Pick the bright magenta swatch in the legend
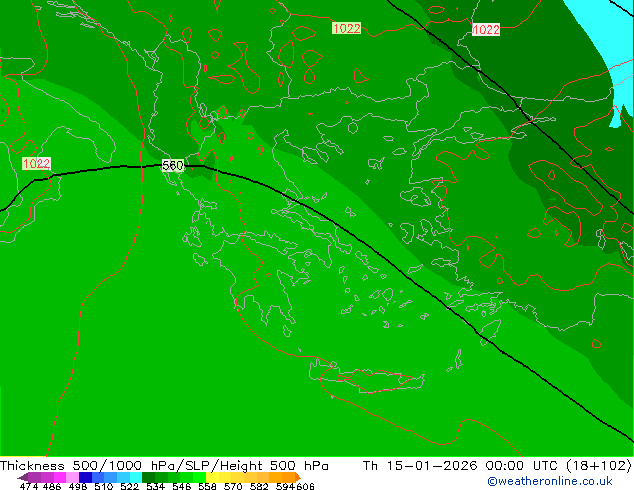Viewport: 634px width, 490px height. (59, 477)
